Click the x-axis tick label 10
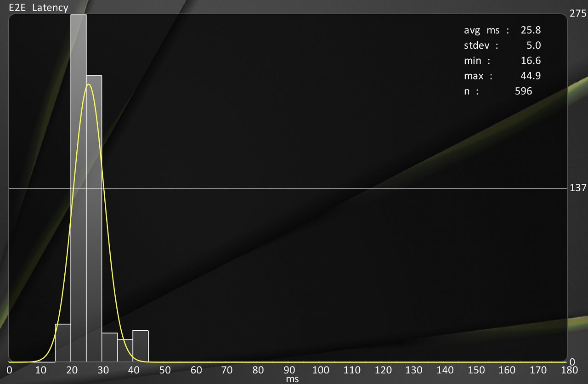 point(40,370)
